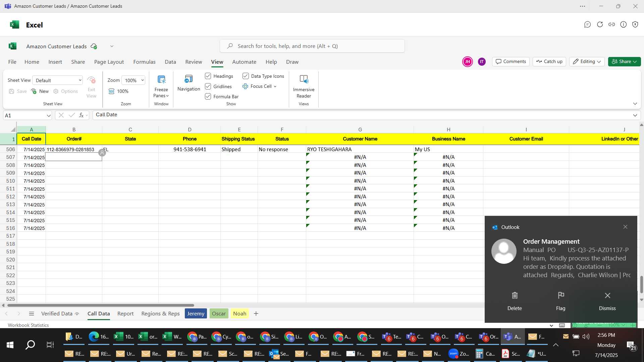The image size is (644, 362).
Task: Select cell with order 112-8366979-0281853
Action: [x=74, y=149]
